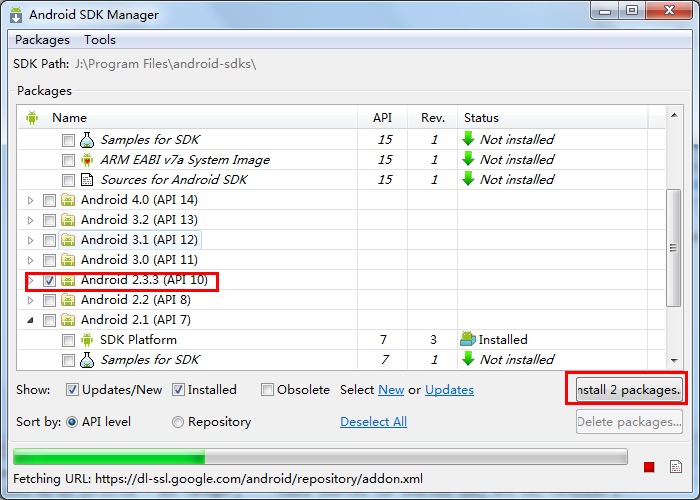Click the Android 3.2 (API 13) folder icon

pos(68,220)
